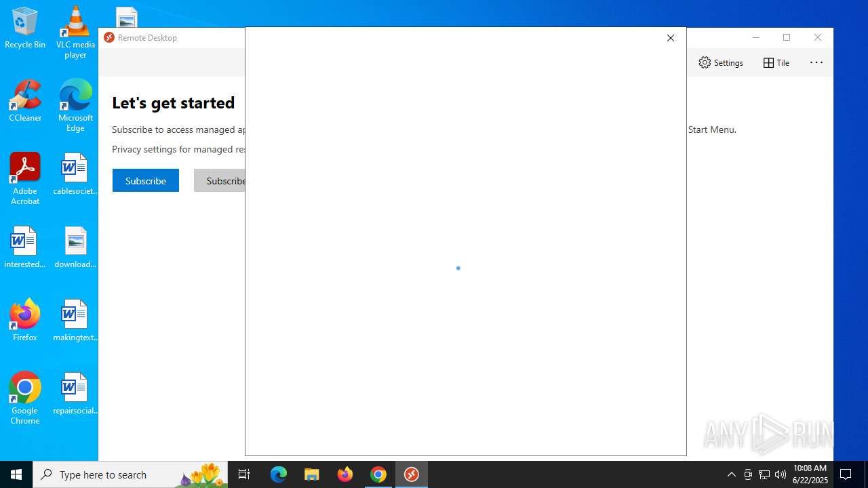
Task: Click the blue Subscribe button
Action: (x=146, y=180)
